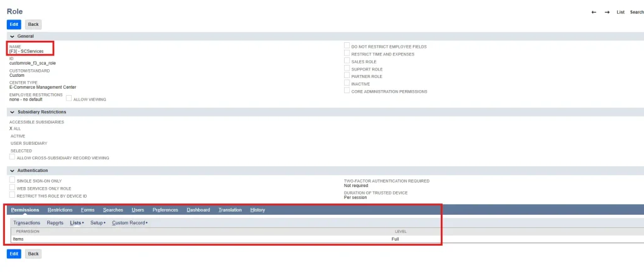Viewport: 644px width, 279px height.
Task: Click the 'Not required' authentication value
Action: point(356,186)
